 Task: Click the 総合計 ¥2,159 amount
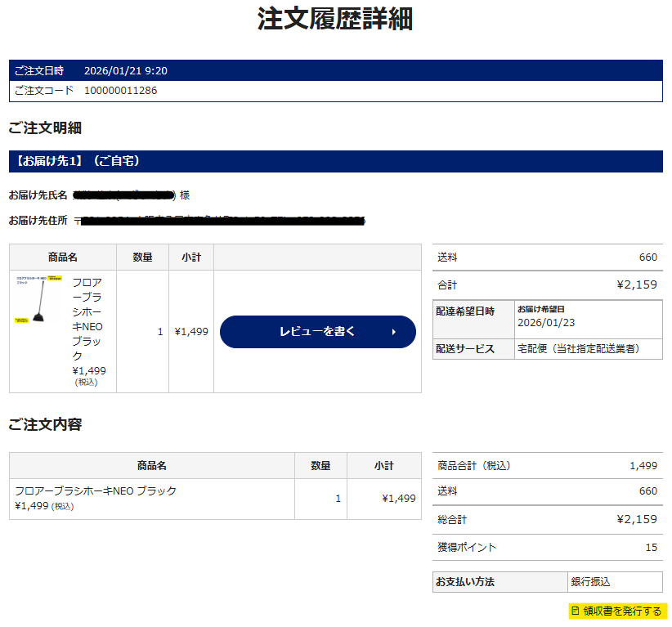point(636,519)
